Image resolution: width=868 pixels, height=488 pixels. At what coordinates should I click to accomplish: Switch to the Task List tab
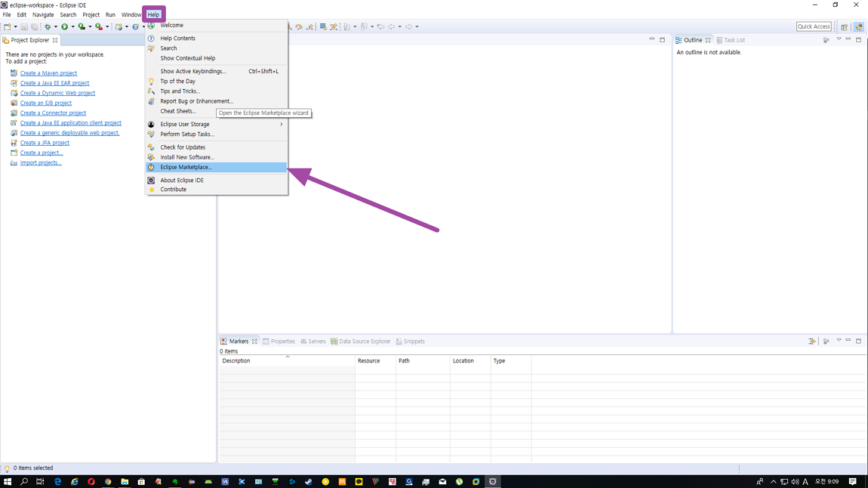pos(731,41)
